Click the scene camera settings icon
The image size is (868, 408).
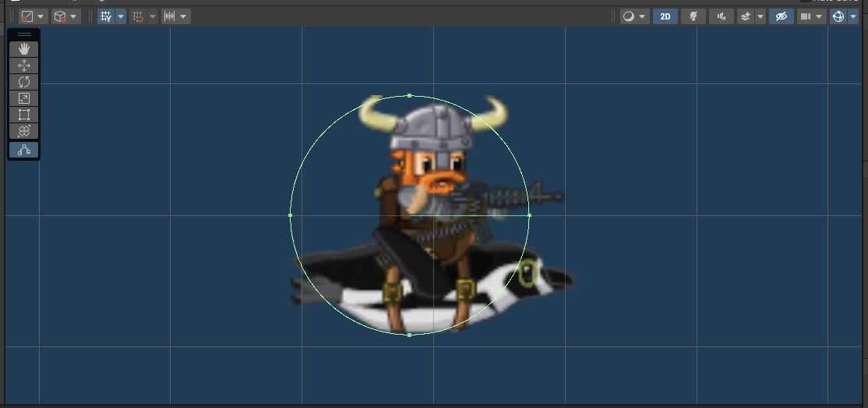806,16
